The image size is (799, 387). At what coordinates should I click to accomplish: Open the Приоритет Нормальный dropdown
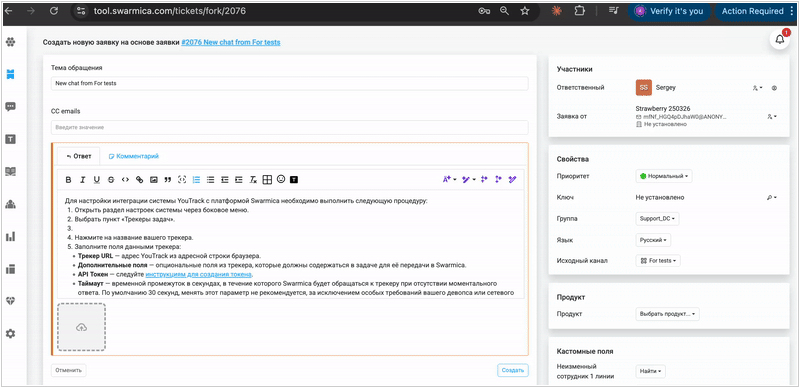click(x=664, y=176)
